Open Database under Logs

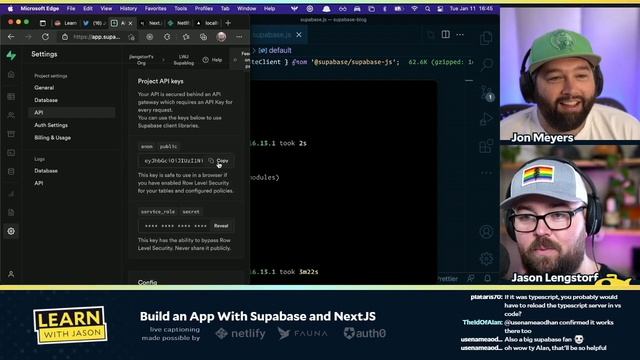(46, 171)
